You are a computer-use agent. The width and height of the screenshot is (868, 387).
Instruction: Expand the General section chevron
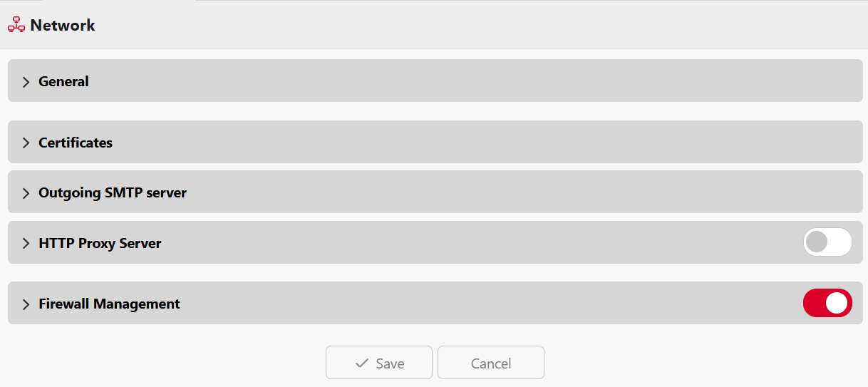(26, 82)
